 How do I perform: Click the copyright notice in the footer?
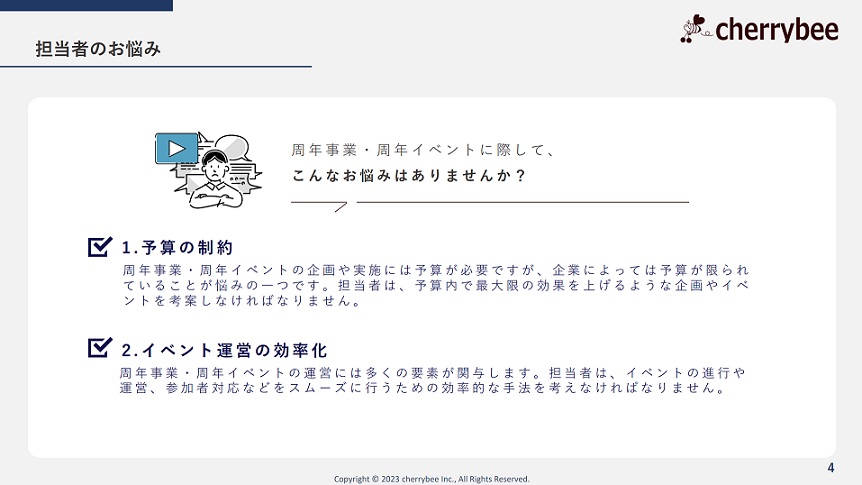431,478
